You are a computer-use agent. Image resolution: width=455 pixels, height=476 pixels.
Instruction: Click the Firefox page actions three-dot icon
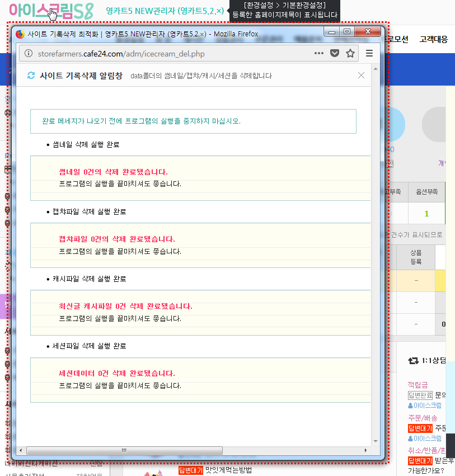pos(319,53)
